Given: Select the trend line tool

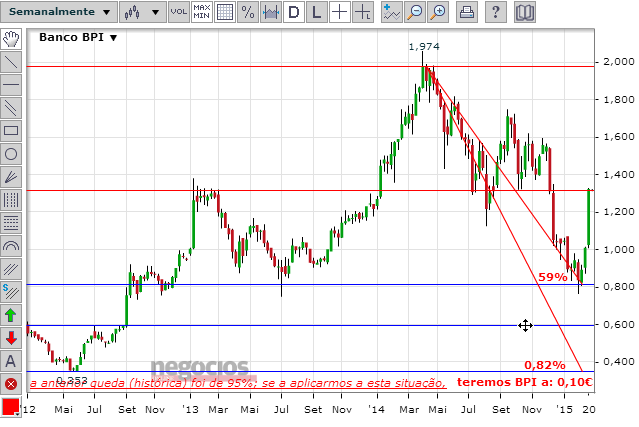Looking at the screenshot, I should 11,62.
